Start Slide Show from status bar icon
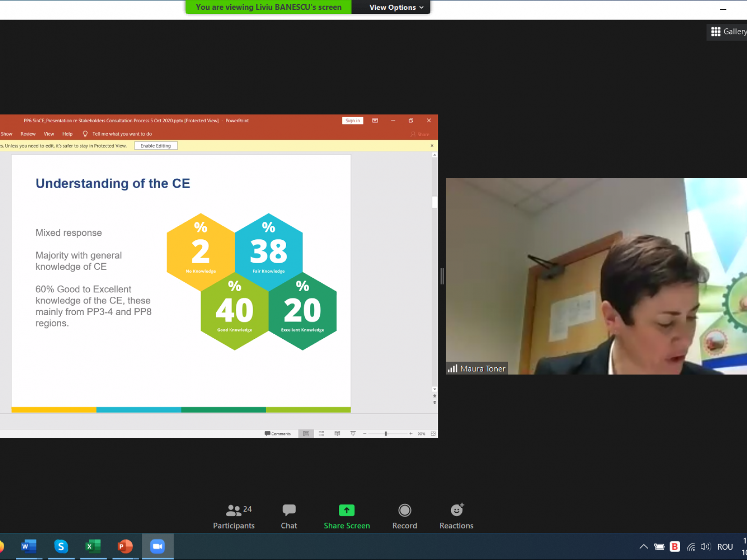Image resolution: width=747 pixels, height=560 pixels. tap(353, 434)
